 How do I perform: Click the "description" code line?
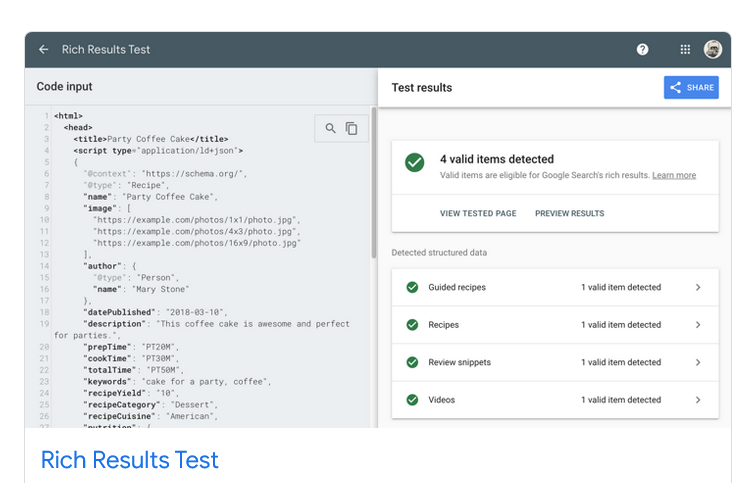(x=202, y=330)
